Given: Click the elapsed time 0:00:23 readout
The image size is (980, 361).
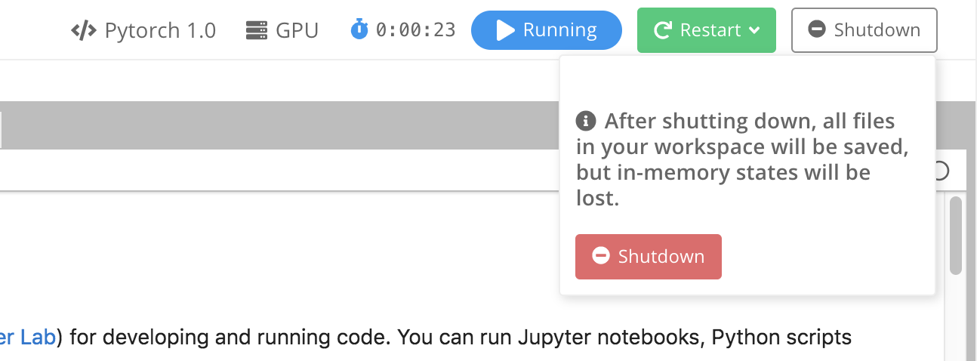Looking at the screenshot, I should pyautogui.click(x=415, y=31).
